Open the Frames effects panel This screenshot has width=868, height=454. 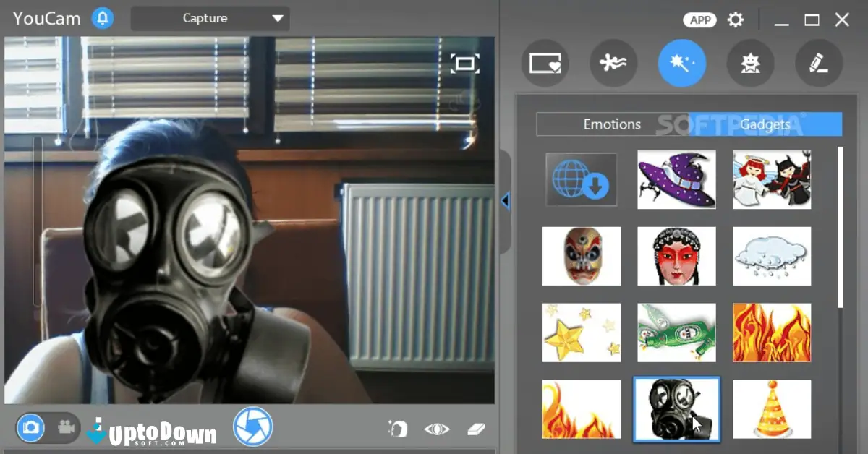click(545, 63)
